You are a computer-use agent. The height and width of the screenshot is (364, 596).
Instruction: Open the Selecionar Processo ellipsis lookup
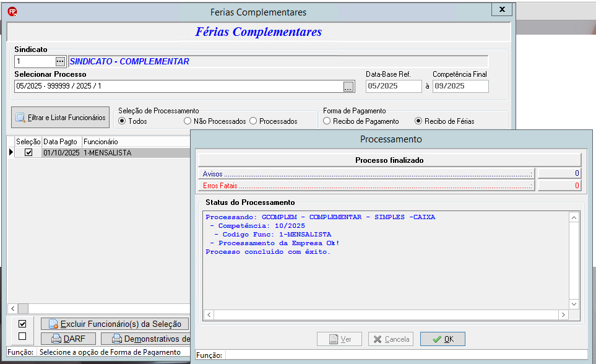[x=348, y=86]
